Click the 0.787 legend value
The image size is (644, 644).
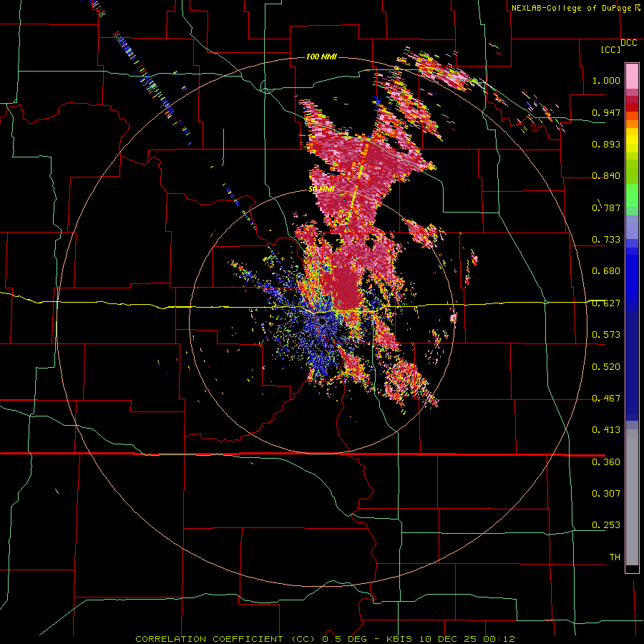pos(606,208)
